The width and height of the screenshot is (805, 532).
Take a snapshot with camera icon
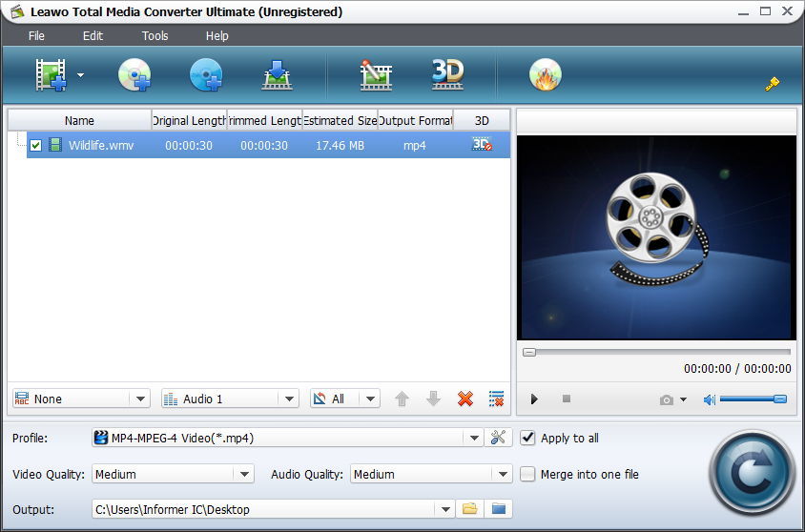pos(667,399)
